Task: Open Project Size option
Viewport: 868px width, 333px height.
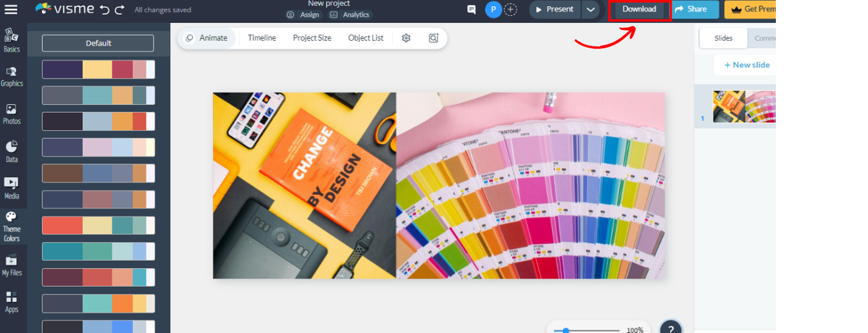Action: click(x=312, y=38)
